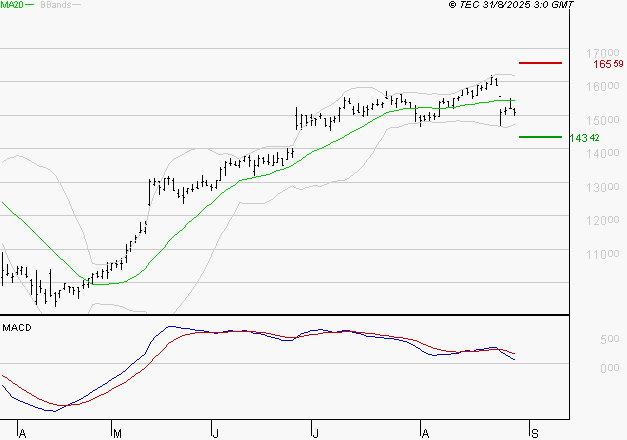Click the 17000 price axis label
The height and width of the screenshot is (440, 627).
point(603,53)
